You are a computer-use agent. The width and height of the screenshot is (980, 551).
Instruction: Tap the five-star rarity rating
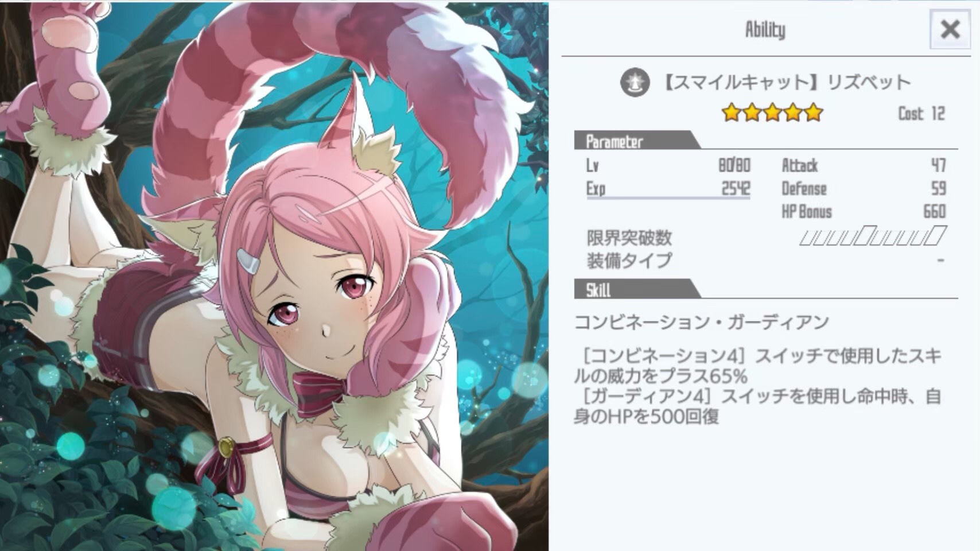pos(772,113)
